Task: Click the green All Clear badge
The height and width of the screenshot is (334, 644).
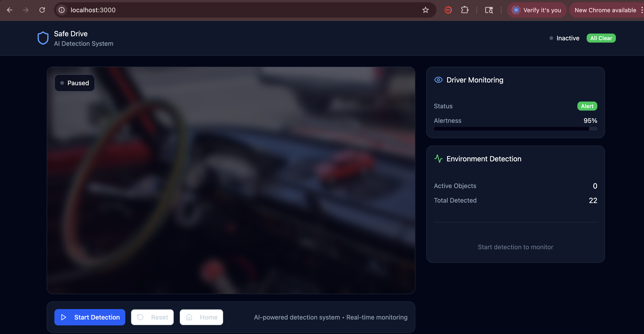Action: 601,38
